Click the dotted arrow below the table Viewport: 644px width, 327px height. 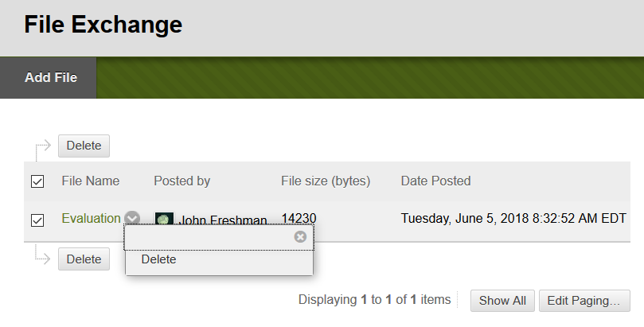[42, 254]
